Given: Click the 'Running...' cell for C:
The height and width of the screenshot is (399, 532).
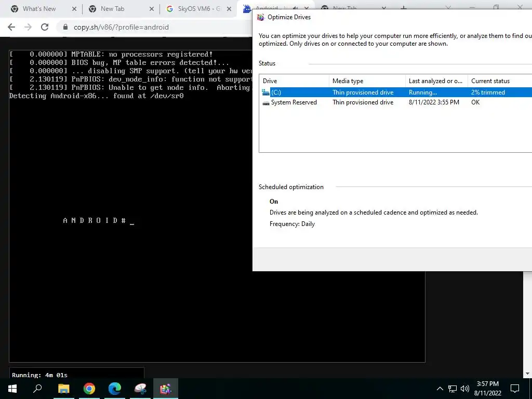Looking at the screenshot, I should point(423,92).
